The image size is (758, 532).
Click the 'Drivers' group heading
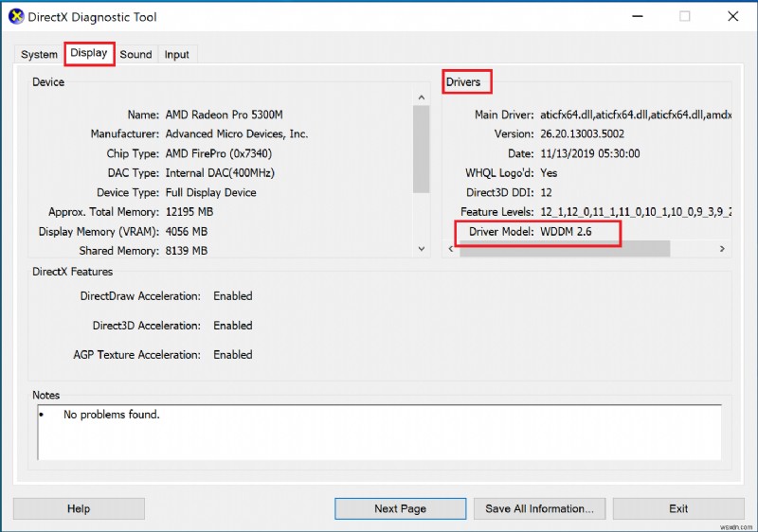pyautogui.click(x=463, y=82)
